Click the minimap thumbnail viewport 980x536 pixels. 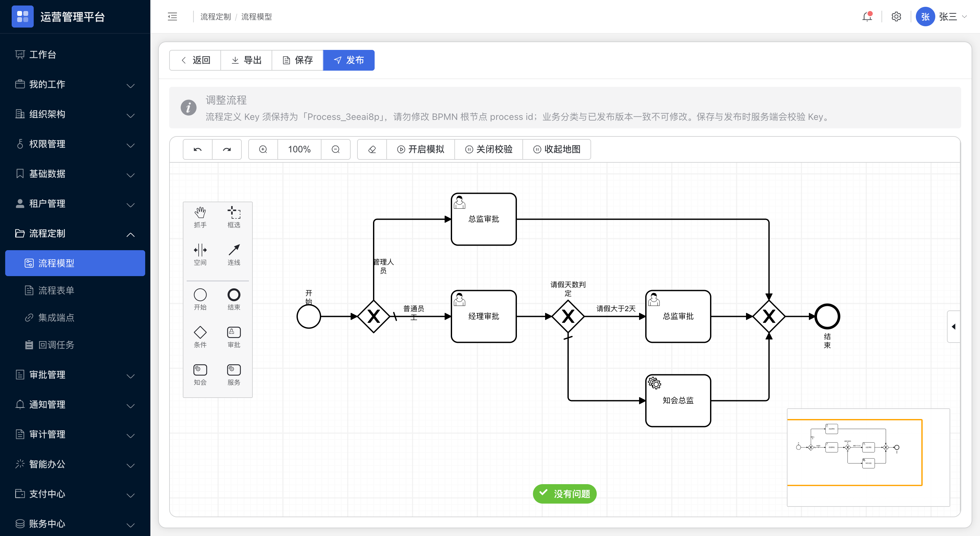[x=855, y=452]
